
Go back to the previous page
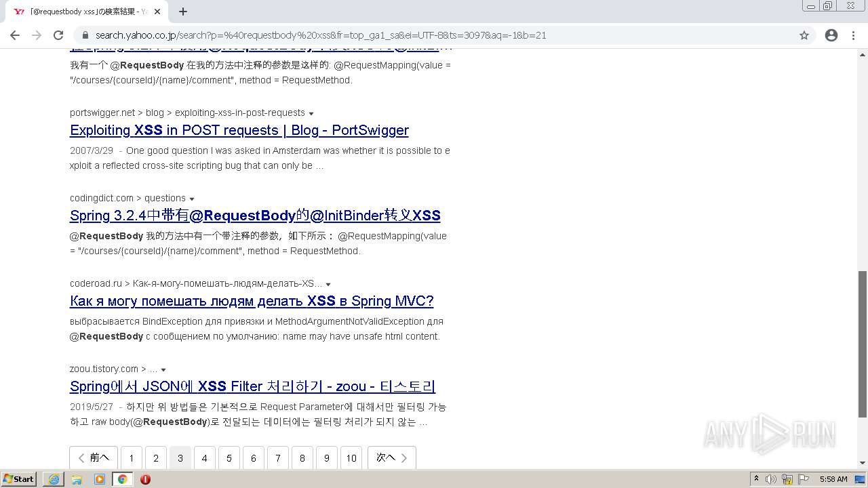(15, 35)
